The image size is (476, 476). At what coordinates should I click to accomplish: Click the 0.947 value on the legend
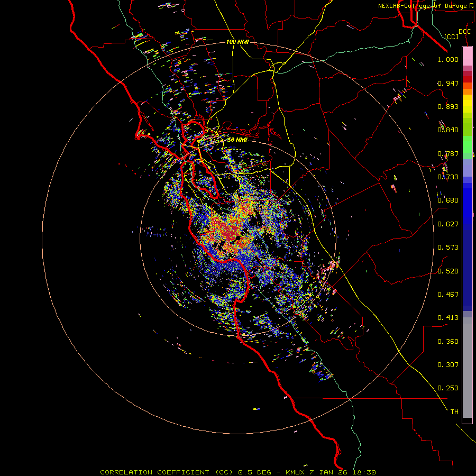point(448,83)
